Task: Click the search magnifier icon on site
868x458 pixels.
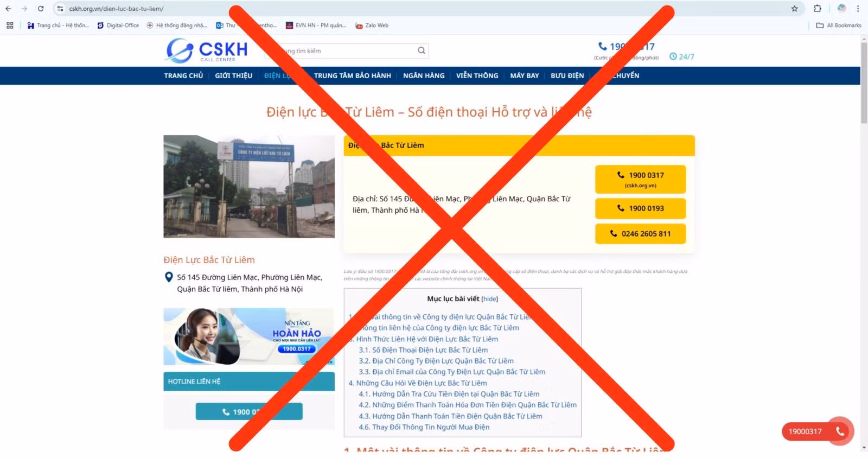Action: coord(421,51)
